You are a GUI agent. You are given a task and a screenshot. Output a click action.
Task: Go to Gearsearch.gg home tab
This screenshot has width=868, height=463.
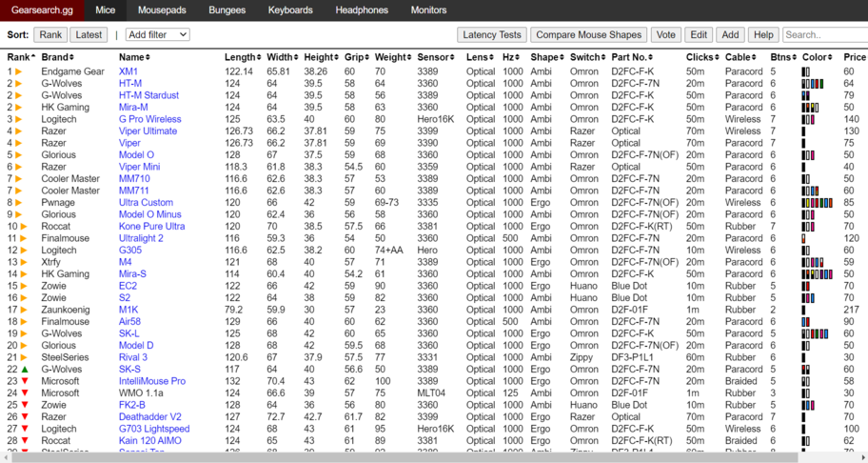click(43, 10)
